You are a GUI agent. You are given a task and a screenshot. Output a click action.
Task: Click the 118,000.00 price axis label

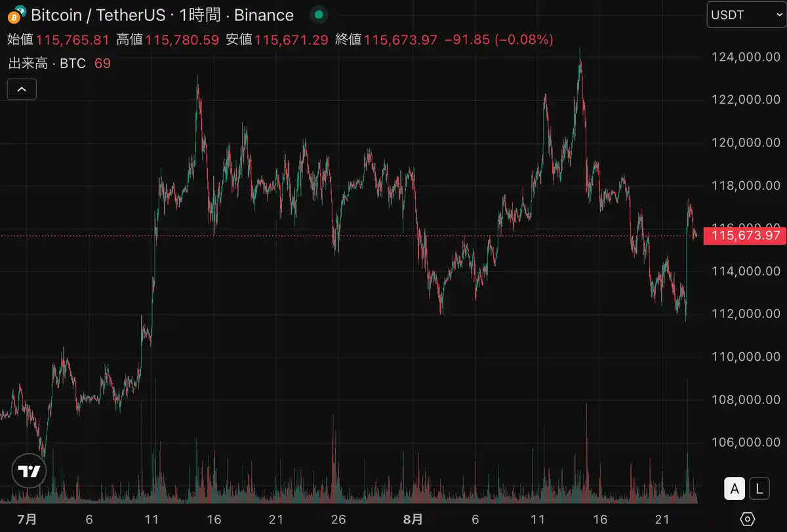(x=746, y=186)
